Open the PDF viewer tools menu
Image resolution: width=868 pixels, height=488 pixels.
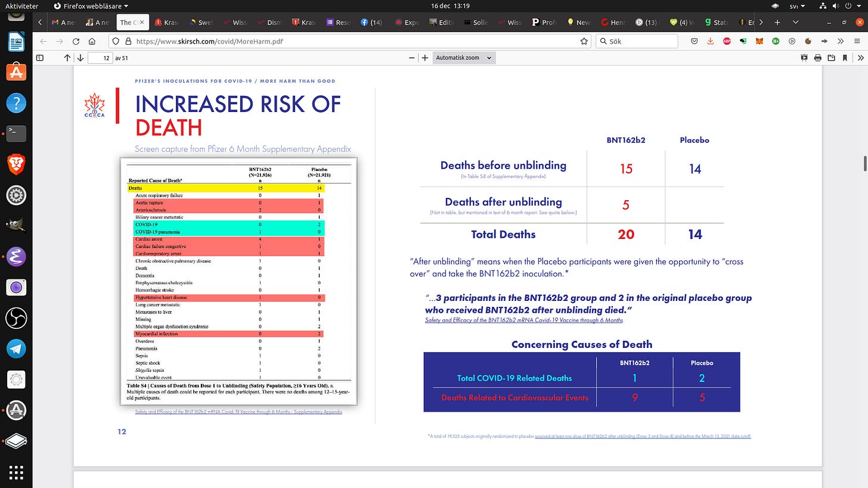860,58
